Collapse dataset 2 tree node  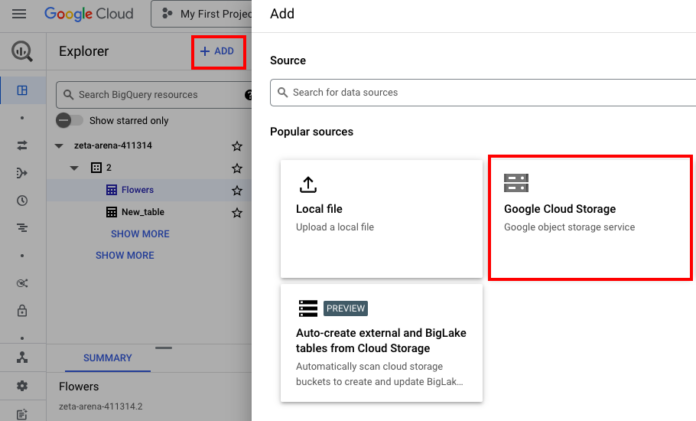tap(74, 168)
